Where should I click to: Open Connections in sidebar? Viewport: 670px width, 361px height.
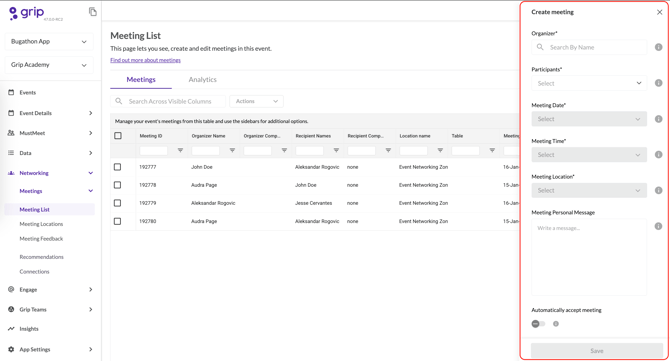pos(34,271)
